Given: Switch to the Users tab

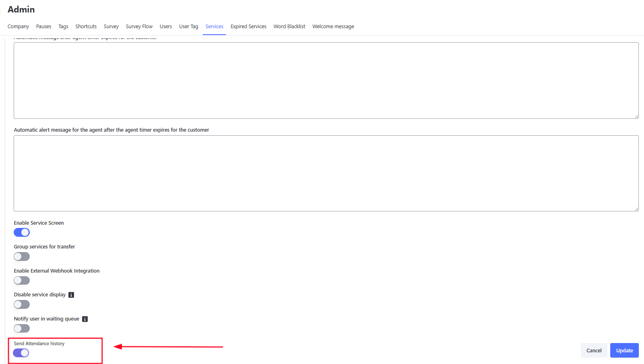Looking at the screenshot, I should point(166,27).
